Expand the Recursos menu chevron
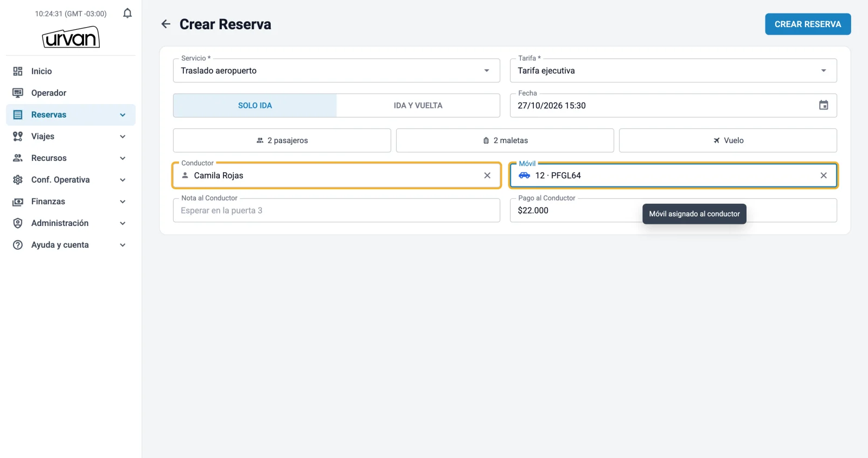The width and height of the screenshot is (868, 458). [123, 158]
